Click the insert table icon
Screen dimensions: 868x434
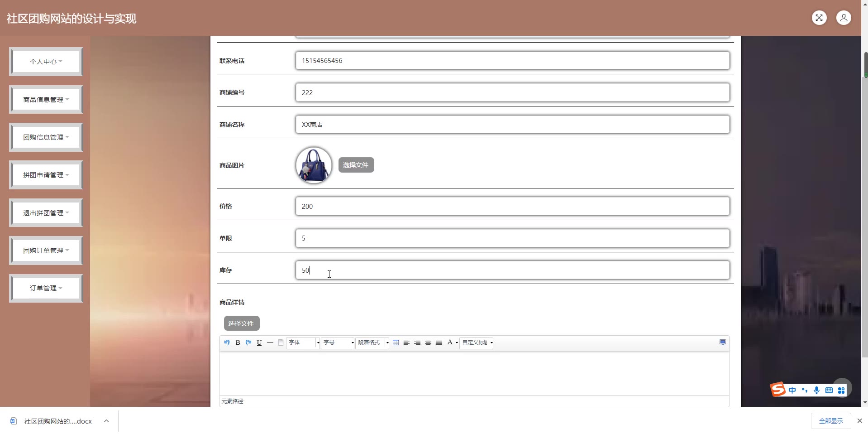(x=396, y=342)
